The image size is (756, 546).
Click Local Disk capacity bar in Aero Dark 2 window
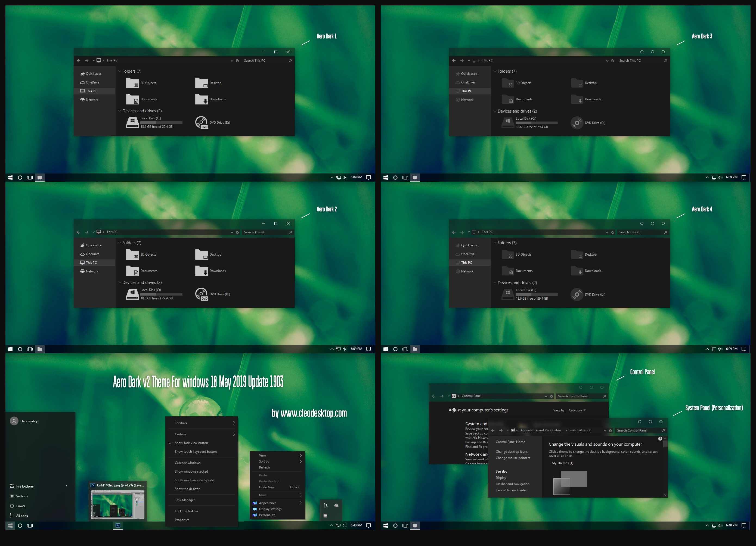pyautogui.click(x=161, y=294)
